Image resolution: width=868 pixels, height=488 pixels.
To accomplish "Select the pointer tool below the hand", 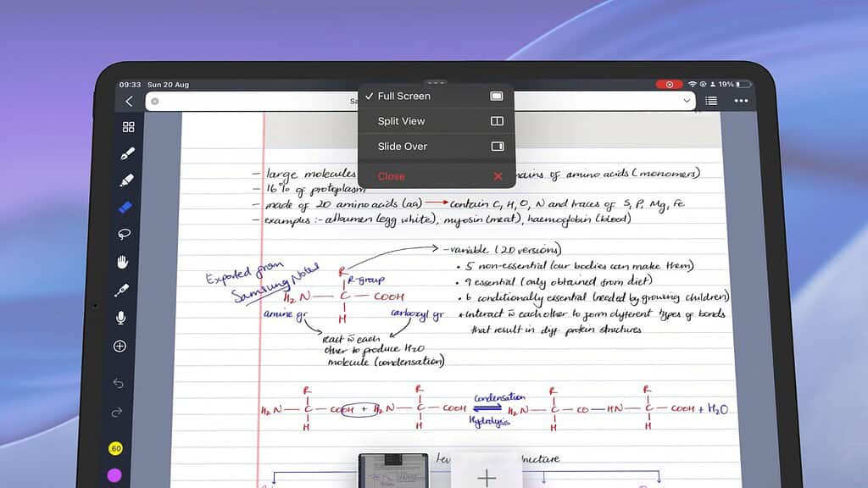I will click(121, 290).
